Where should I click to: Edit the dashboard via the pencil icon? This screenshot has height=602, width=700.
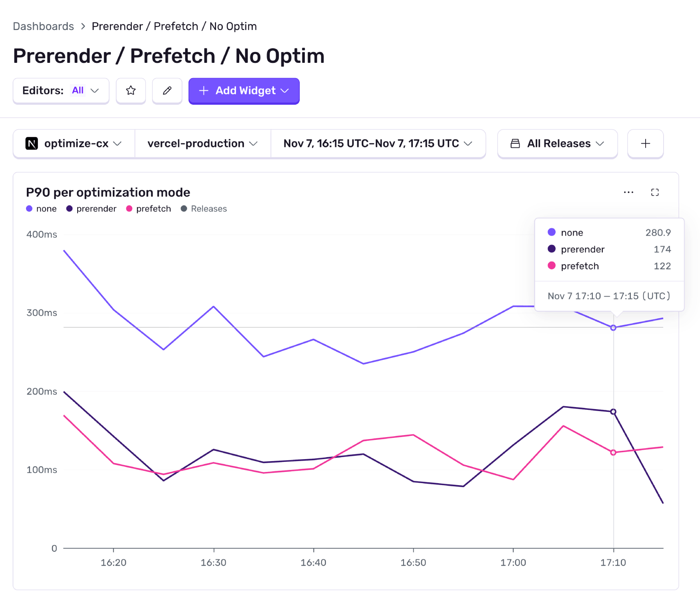pos(167,91)
